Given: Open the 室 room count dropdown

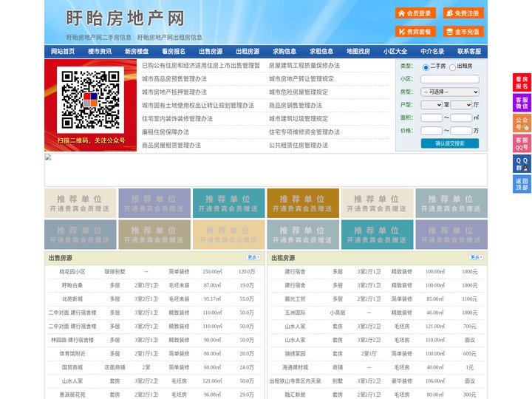Looking at the screenshot, I should coord(432,105).
